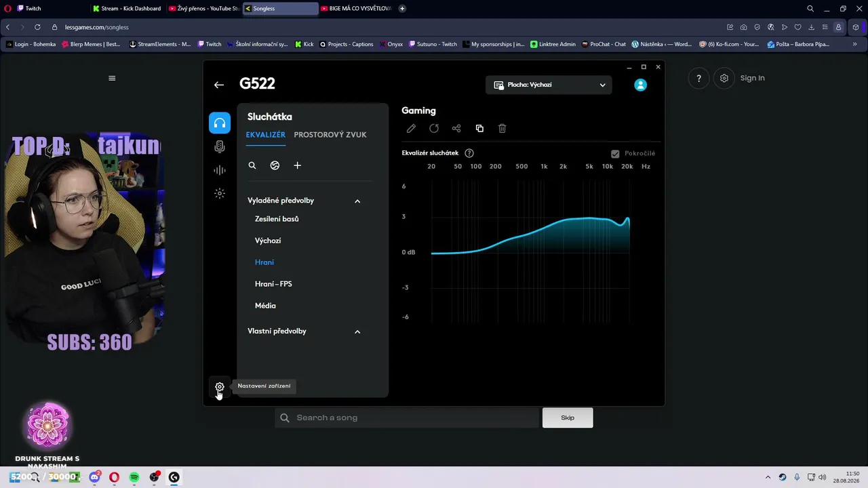Switch to the PROSTOROVÝ ZVUK tab

point(330,135)
